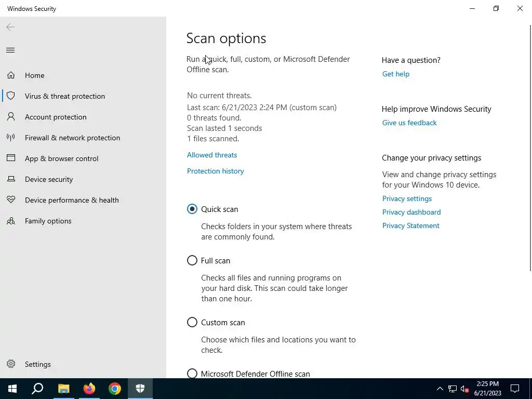
Task: Click 'Help improve Windows Security' heading
Action: pos(436,109)
